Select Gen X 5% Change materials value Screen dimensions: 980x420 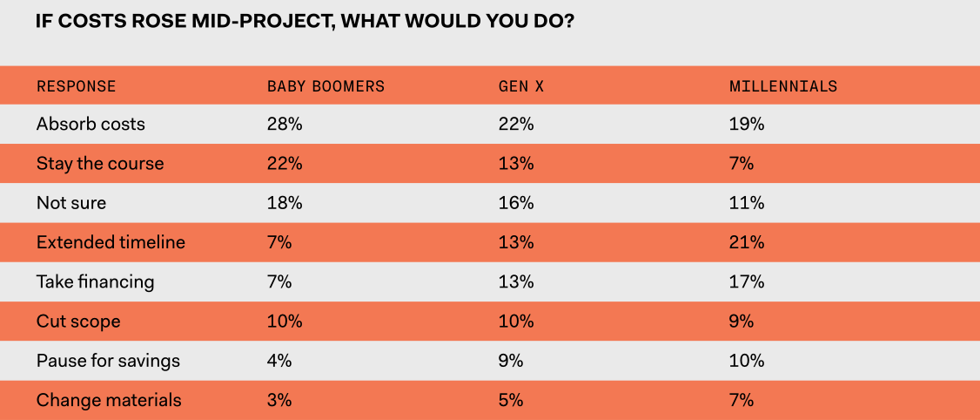coord(511,400)
